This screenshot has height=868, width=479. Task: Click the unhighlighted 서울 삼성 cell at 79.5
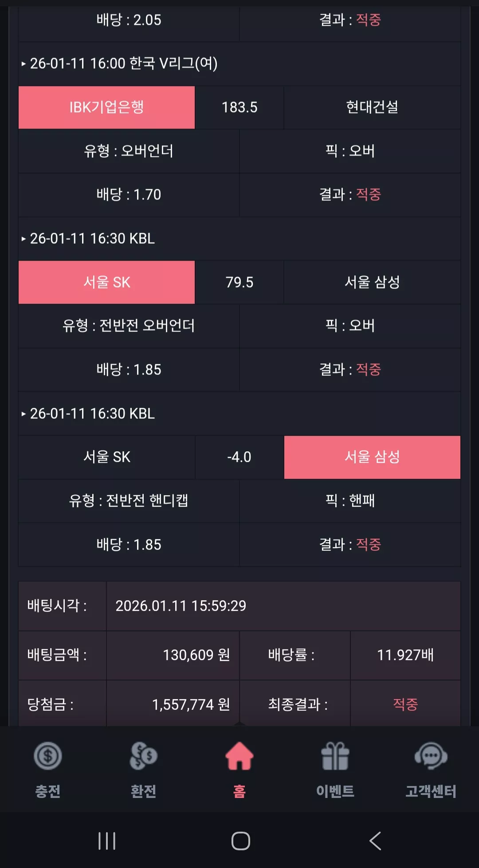[x=372, y=282]
